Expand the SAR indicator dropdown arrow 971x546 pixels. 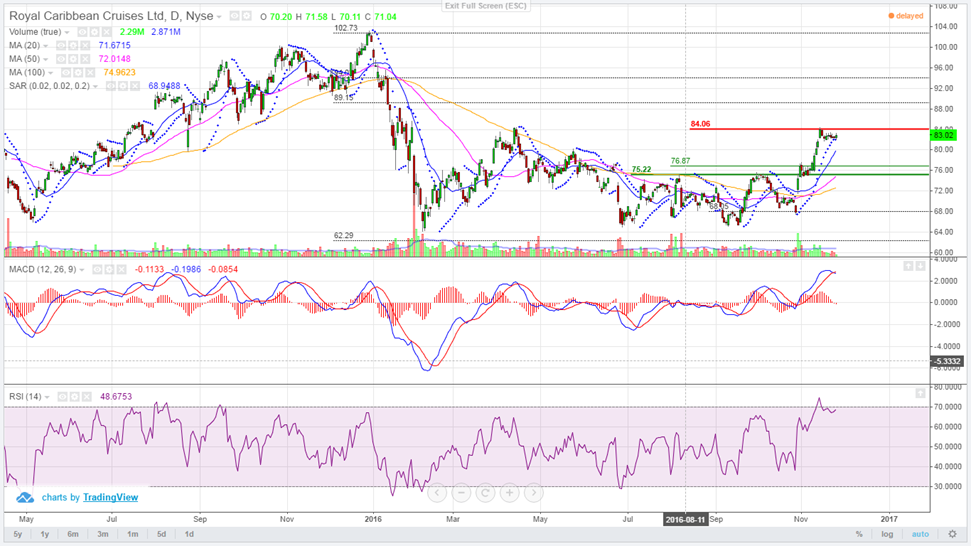coord(95,87)
